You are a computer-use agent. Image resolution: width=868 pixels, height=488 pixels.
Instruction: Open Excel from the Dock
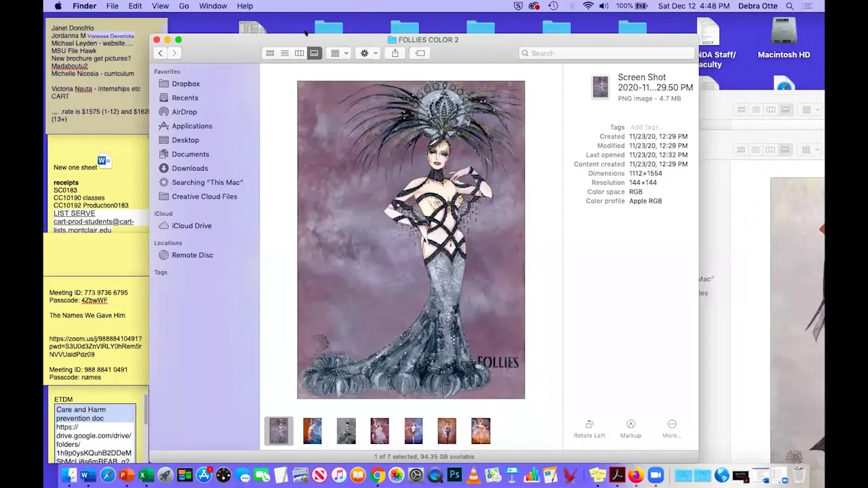point(145,476)
